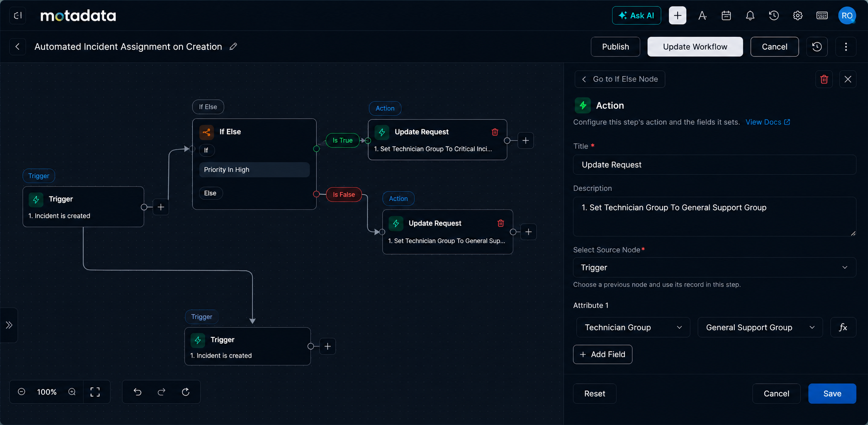
Task: Redo the canvas change
Action: [162, 392]
